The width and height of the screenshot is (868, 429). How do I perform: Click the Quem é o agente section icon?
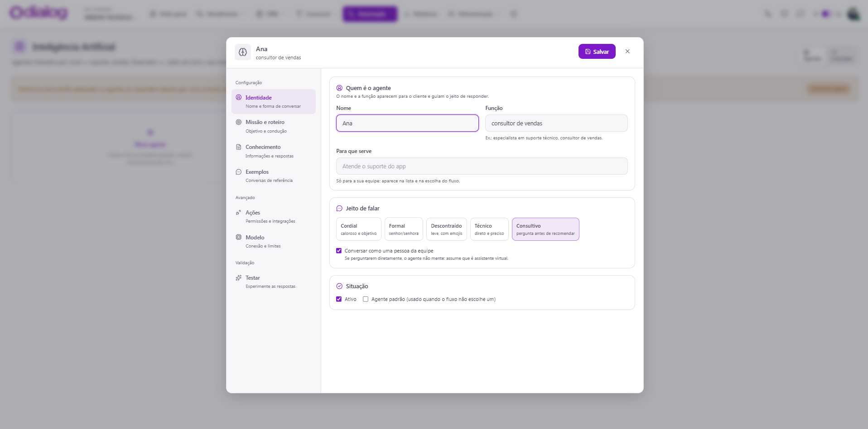(339, 88)
